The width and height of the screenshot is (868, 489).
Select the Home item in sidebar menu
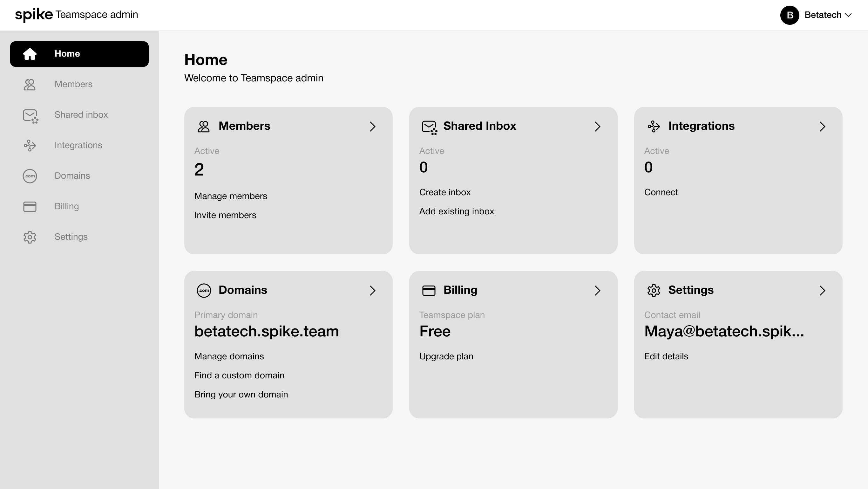pyautogui.click(x=79, y=54)
